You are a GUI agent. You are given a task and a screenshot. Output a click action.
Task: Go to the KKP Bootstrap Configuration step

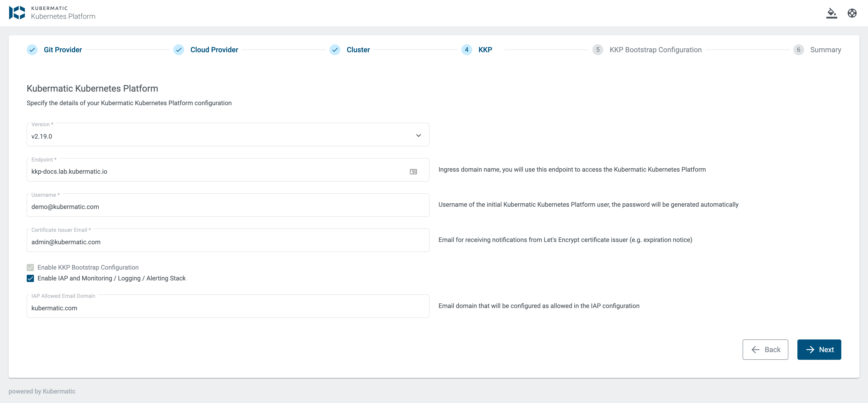point(655,50)
